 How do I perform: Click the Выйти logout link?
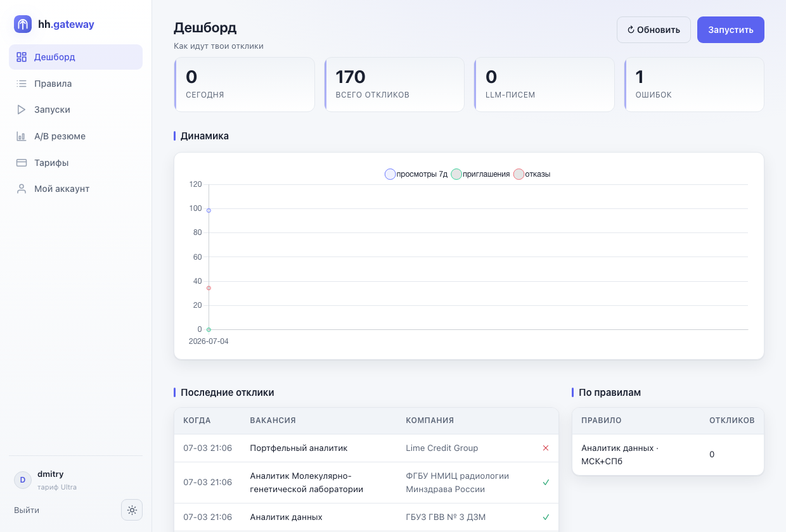tap(27, 510)
